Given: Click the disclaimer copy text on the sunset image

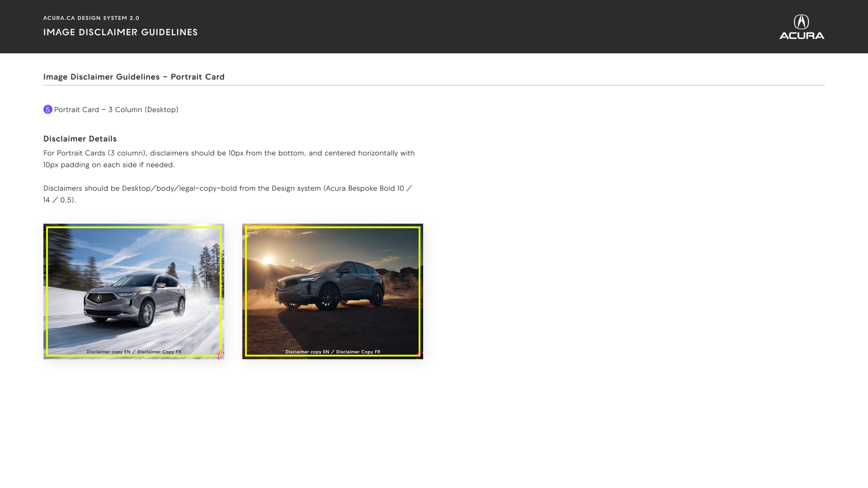Looking at the screenshot, I should tap(333, 352).
